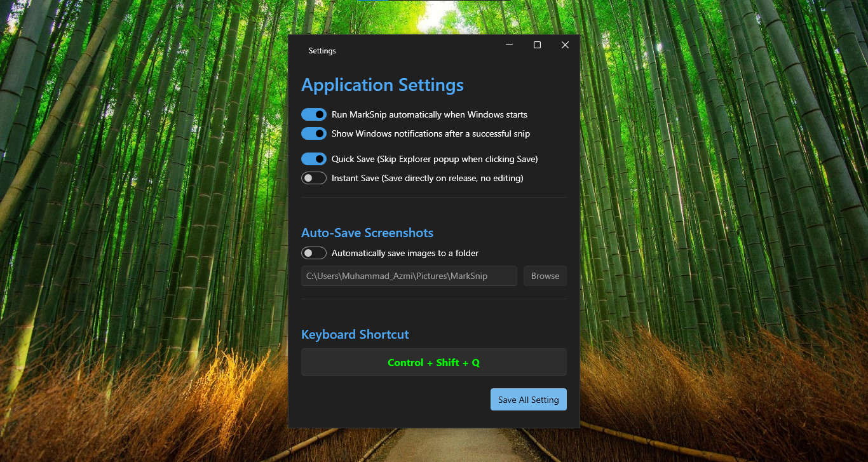Enable automatically saving images to a folder
Viewport: 868px width, 462px height.
point(314,253)
